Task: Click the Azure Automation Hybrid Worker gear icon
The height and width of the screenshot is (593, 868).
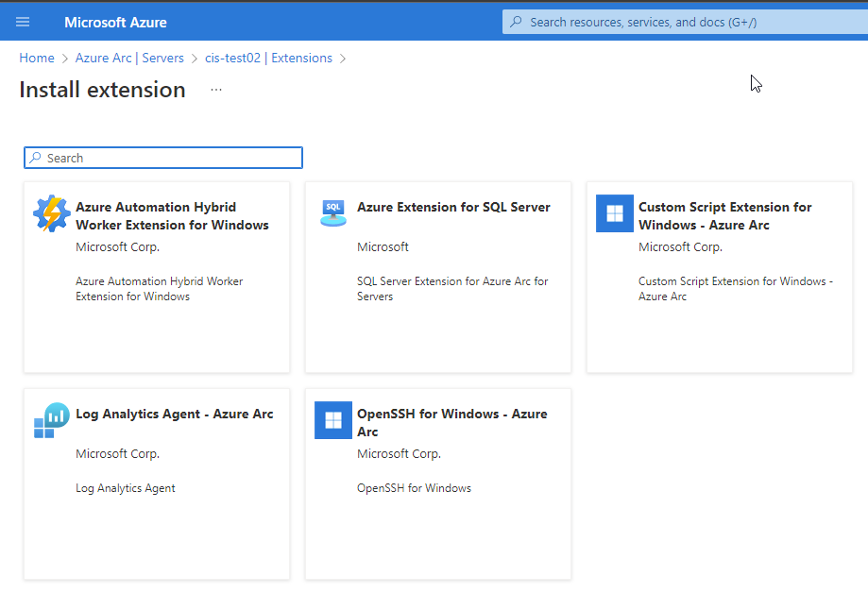Action: 52,213
